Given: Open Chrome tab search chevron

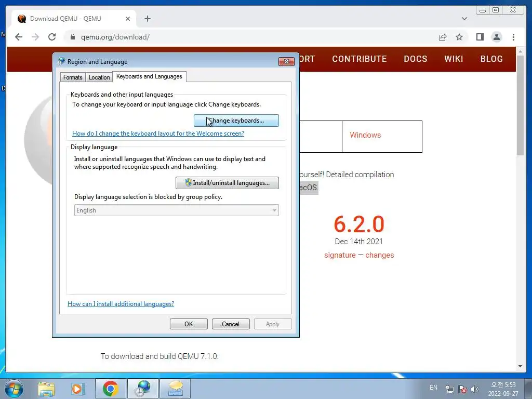Looking at the screenshot, I should 464,19.
